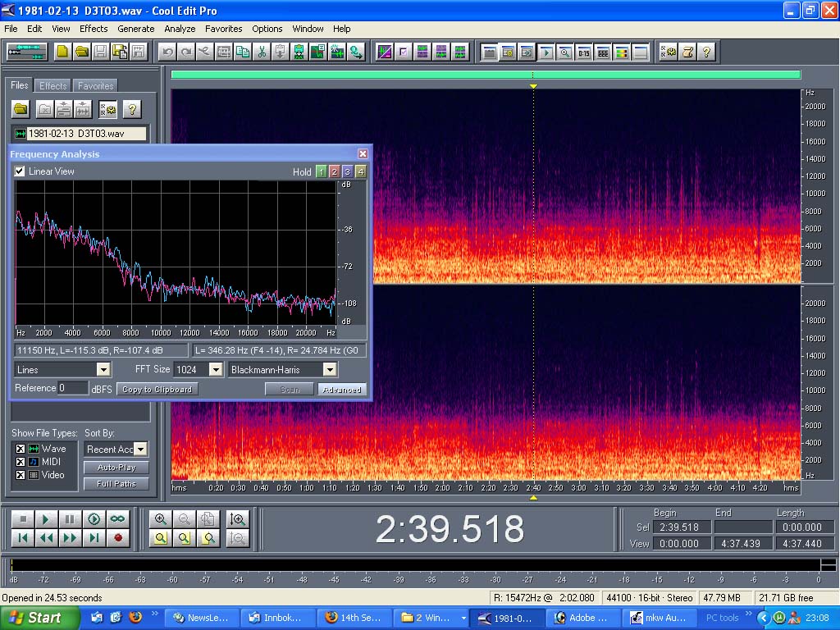Screen dimensions: 840x630
Task: Create a new file with the toolbar icon
Action: pyautogui.click(x=63, y=52)
